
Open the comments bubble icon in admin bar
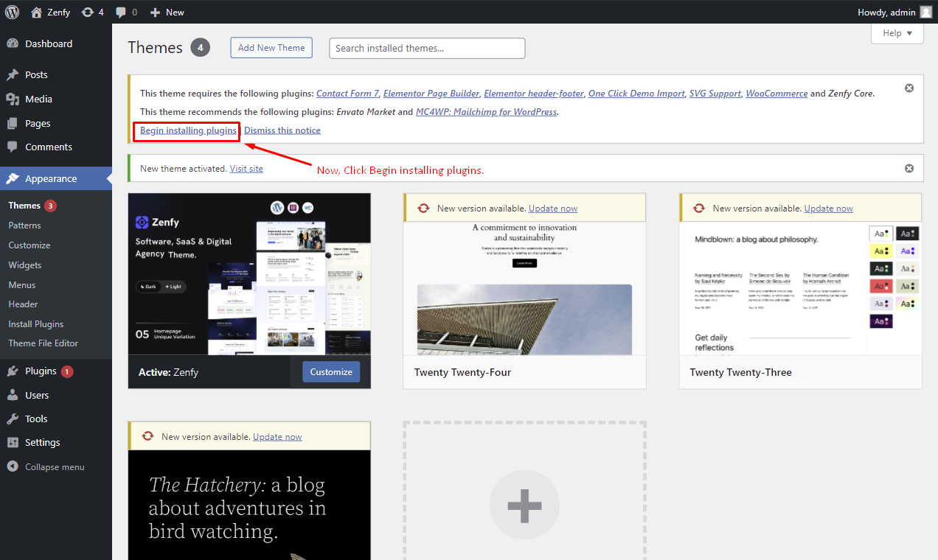[120, 13]
